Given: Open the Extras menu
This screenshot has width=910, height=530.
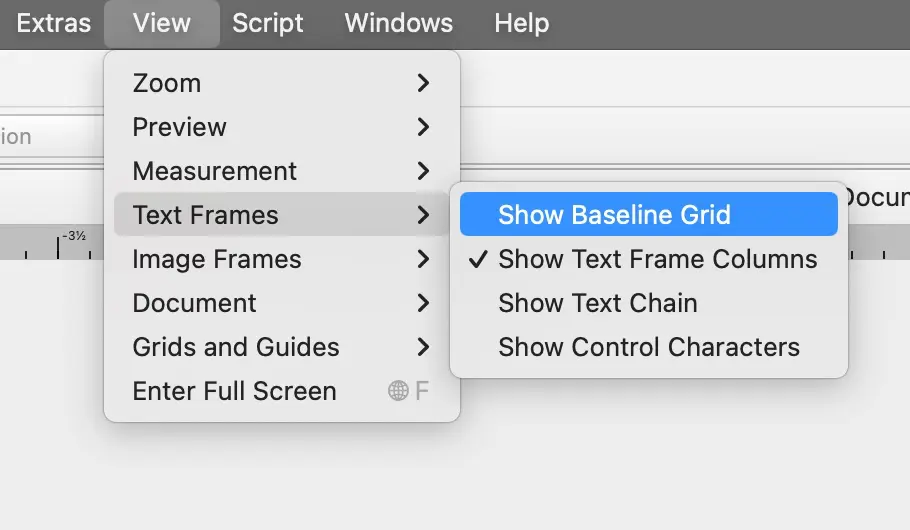Looking at the screenshot, I should (53, 23).
